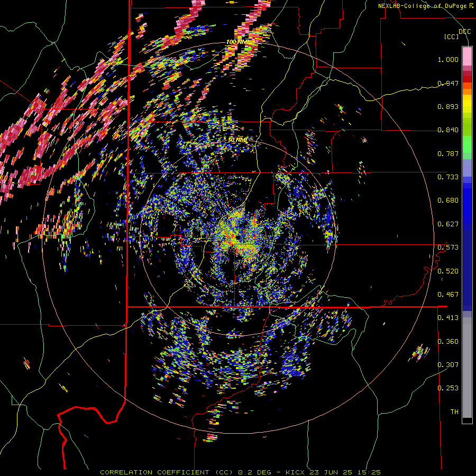The height and width of the screenshot is (476, 476).
Task: Click the 0.680 scale label
Action: point(448,200)
